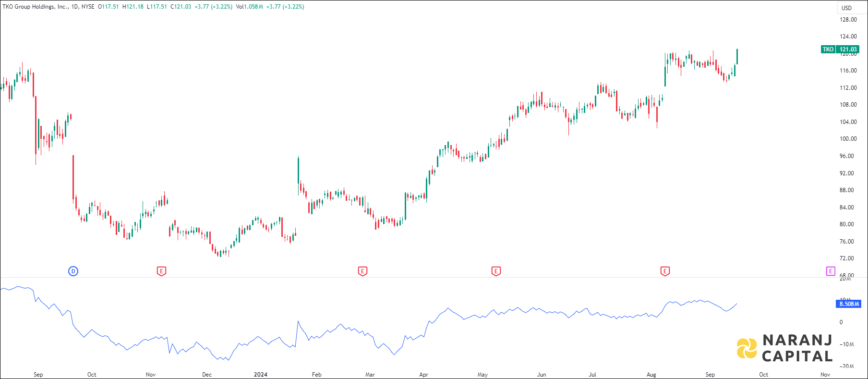The width and height of the screenshot is (868, 379).
Task: Click the blue dividend D marker
Action: 73,271
